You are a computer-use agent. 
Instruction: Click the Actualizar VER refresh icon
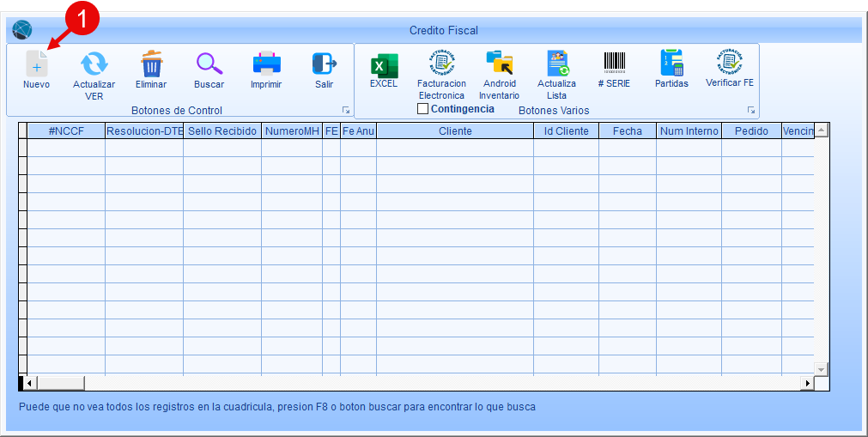(x=94, y=64)
